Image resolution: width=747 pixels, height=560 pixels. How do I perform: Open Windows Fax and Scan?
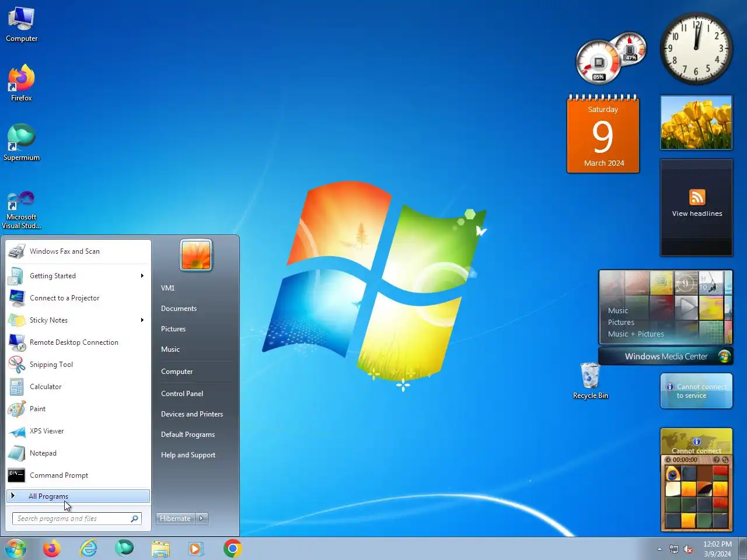coord(78,251)
